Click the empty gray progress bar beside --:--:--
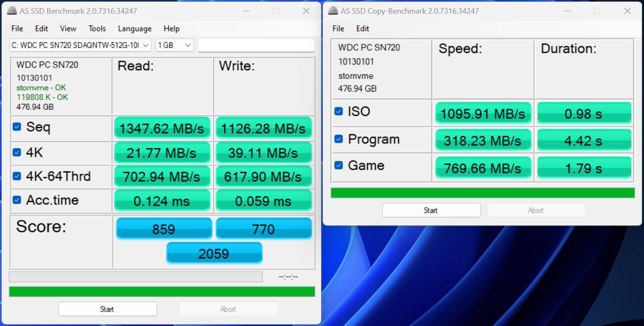 click(136, 277)
